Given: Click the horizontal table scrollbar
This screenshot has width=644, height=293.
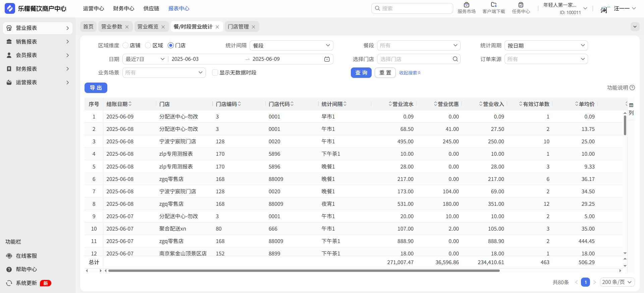Looking at the screenshot, I should pyautogui.click(x=304, y=271).
